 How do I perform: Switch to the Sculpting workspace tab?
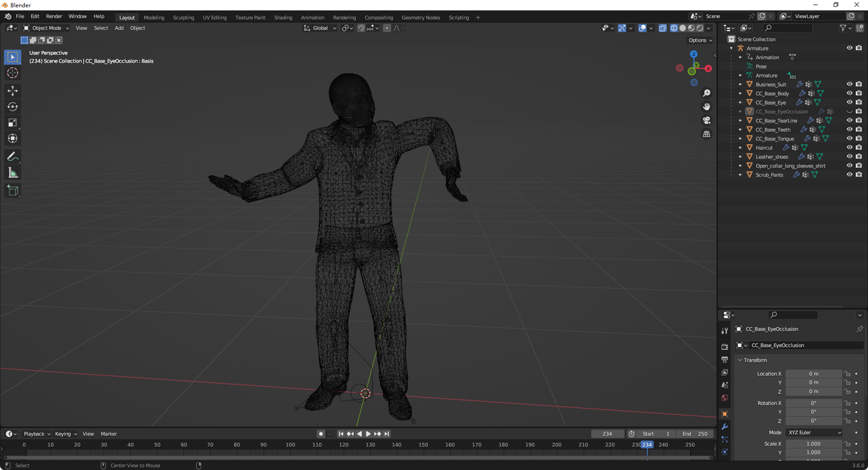pyautogui.click(x=183, y=17)
